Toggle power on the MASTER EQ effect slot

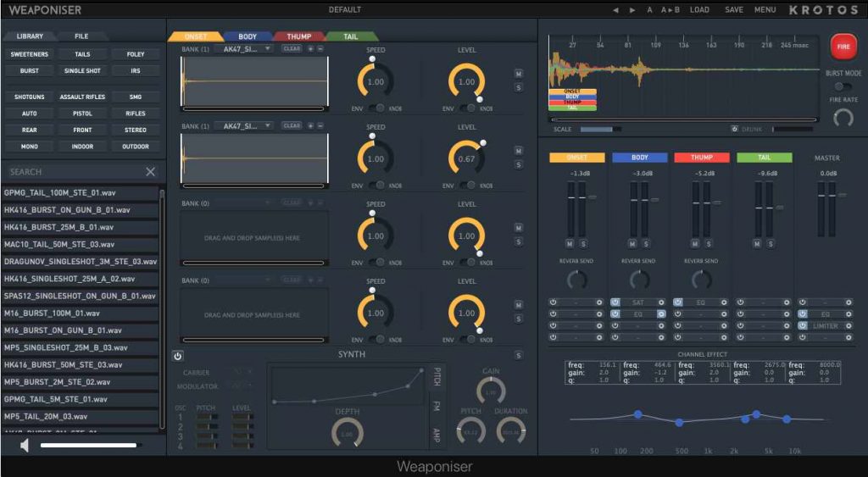click(802, 313)
